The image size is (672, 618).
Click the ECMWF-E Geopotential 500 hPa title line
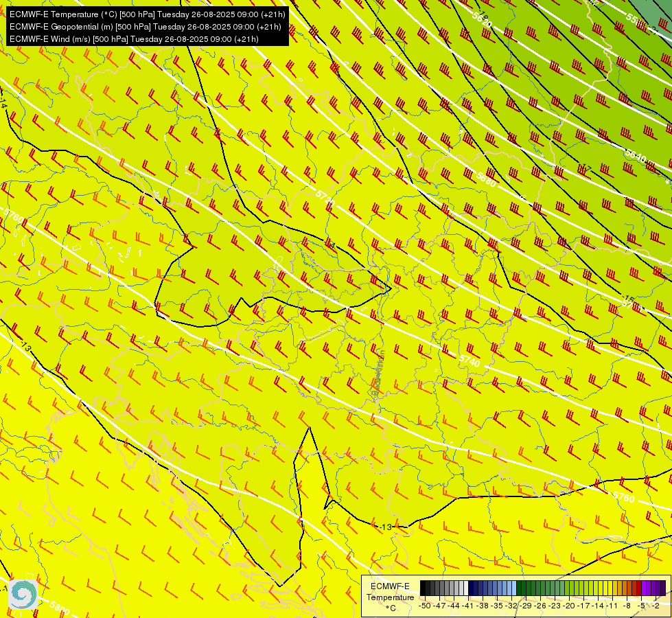[x=145, y=27]
